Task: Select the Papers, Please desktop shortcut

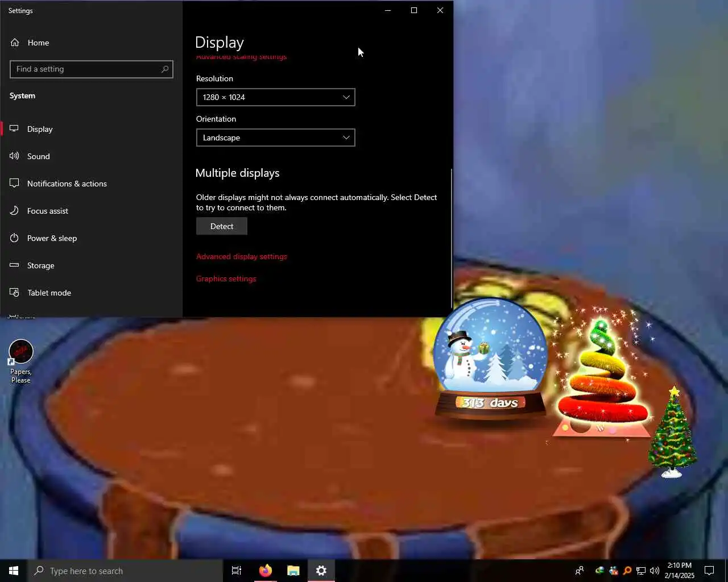Action: pos(21,361)
